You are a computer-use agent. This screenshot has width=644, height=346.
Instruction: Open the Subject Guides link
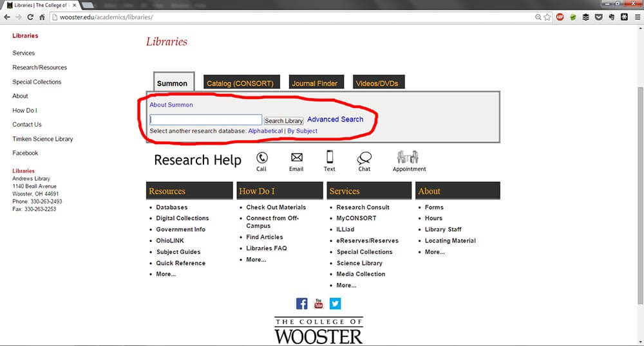tap(178, 252)
